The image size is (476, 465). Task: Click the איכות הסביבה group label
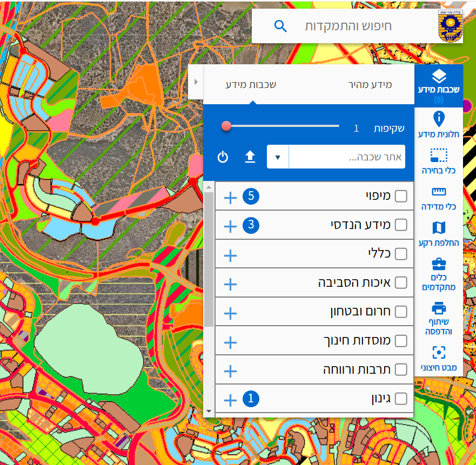tap(354, 282)
